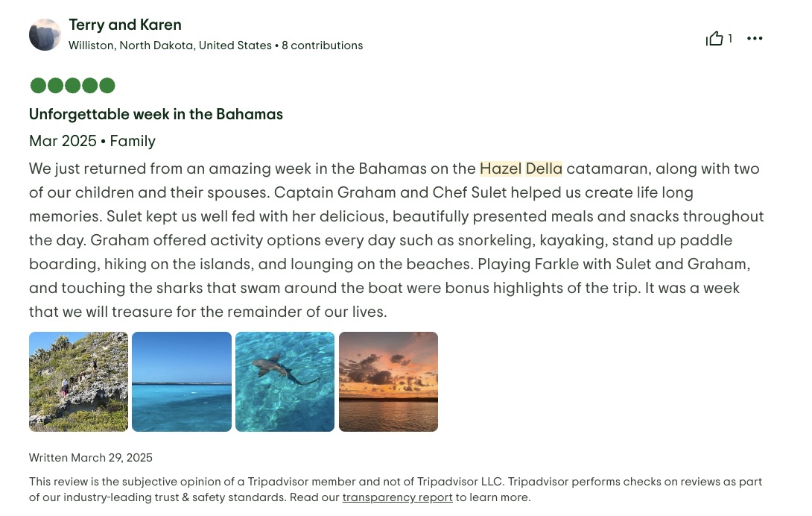Click the '8 contributions' text
The image size is (812, 516).
tap(322, 45)
